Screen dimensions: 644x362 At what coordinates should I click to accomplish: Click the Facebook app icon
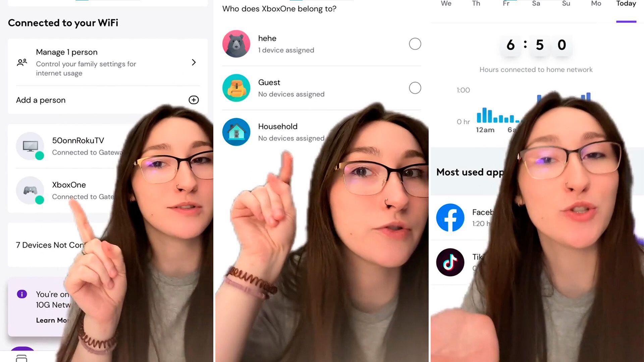point(450,217)
